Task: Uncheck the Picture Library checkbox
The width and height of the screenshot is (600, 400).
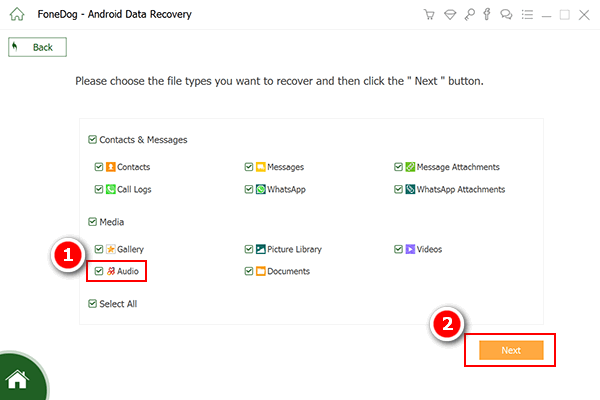Action: 249,249
